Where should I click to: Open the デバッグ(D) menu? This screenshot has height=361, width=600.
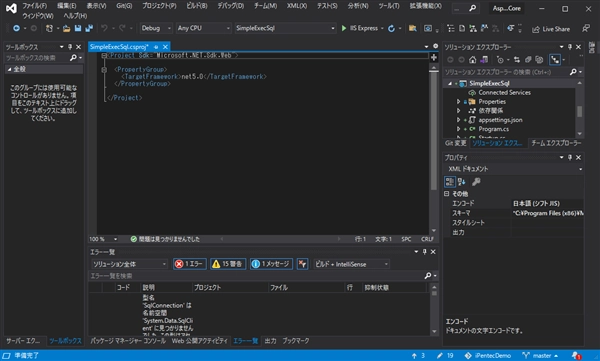coord(230,6)
